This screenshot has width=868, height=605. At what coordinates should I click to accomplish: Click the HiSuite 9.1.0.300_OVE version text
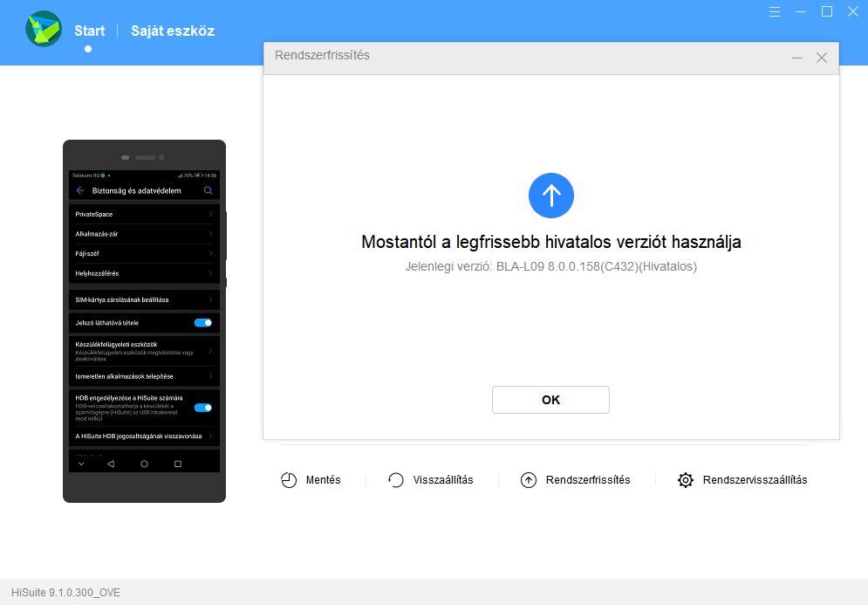pos(65,592)
